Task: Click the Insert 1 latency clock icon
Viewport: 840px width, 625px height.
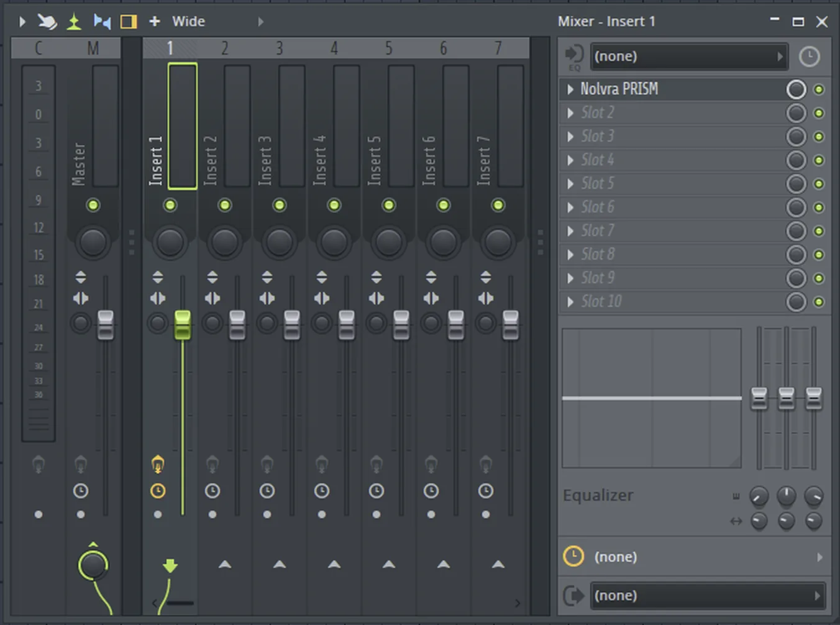Action: pyautogui.click(x=158, y=491)
